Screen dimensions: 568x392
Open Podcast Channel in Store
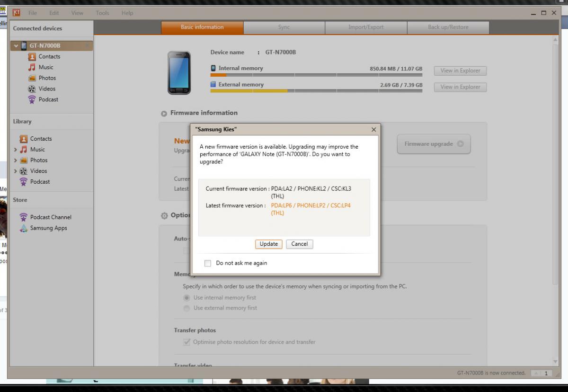pyautogui.click(x=51, y=217)
